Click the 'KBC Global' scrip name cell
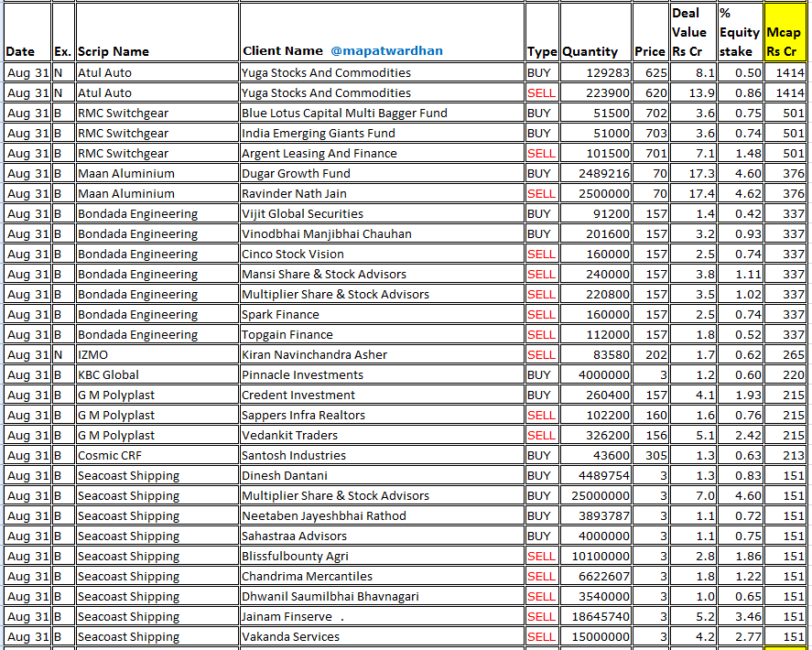The image size is (812, 650). click(x=157, y=375)
